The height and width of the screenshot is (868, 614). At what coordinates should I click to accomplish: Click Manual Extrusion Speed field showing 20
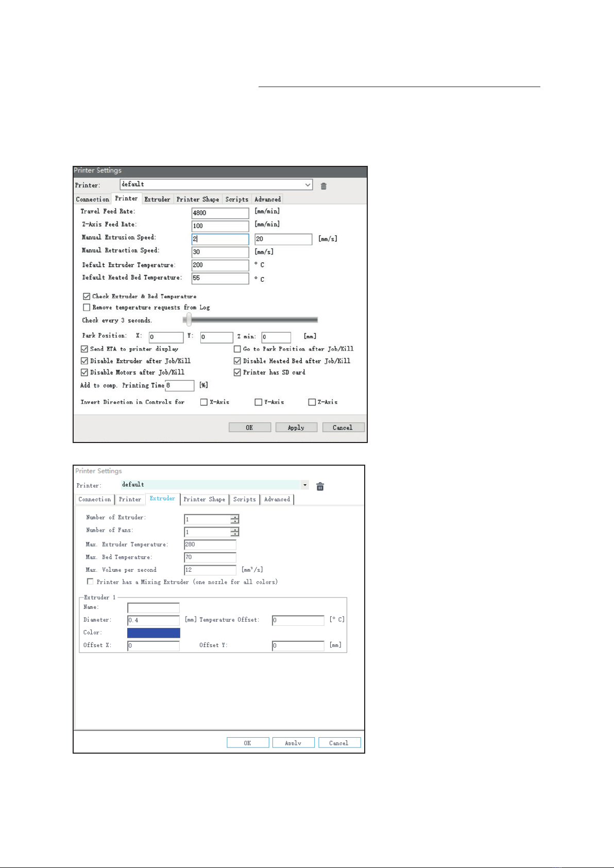click(x=283, y=240)
